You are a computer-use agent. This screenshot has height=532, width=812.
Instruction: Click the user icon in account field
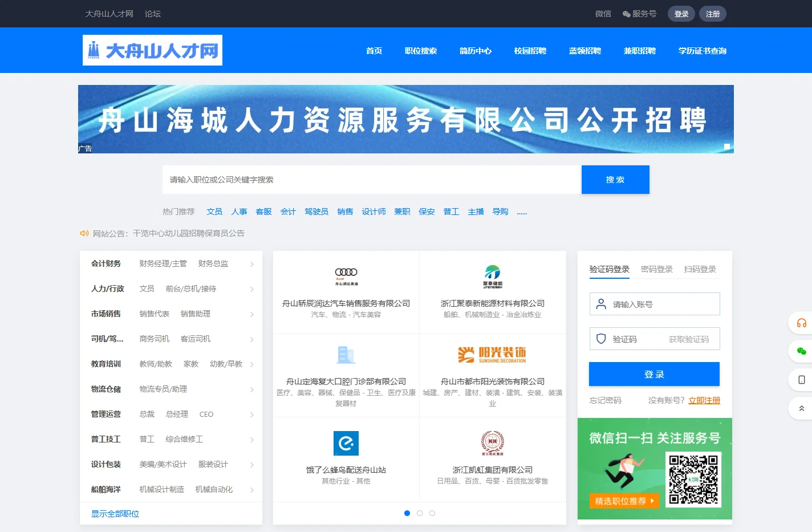(x=601, y=304)
